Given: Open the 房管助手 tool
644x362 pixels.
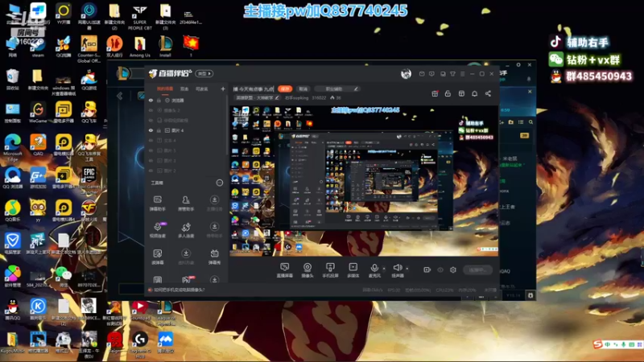Looking at the screenshot, I should 186,204.
